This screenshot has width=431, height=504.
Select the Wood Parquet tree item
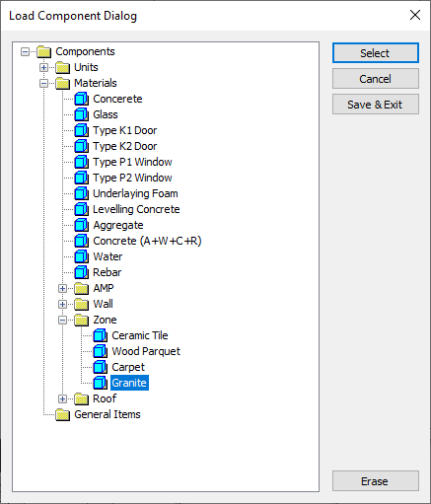[x=146, y=351]
